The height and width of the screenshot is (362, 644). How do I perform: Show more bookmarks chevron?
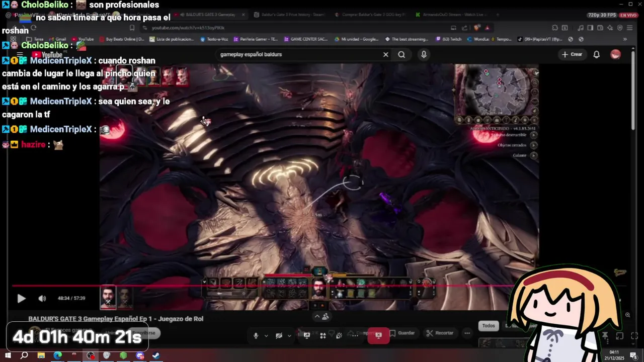[625, 39]
